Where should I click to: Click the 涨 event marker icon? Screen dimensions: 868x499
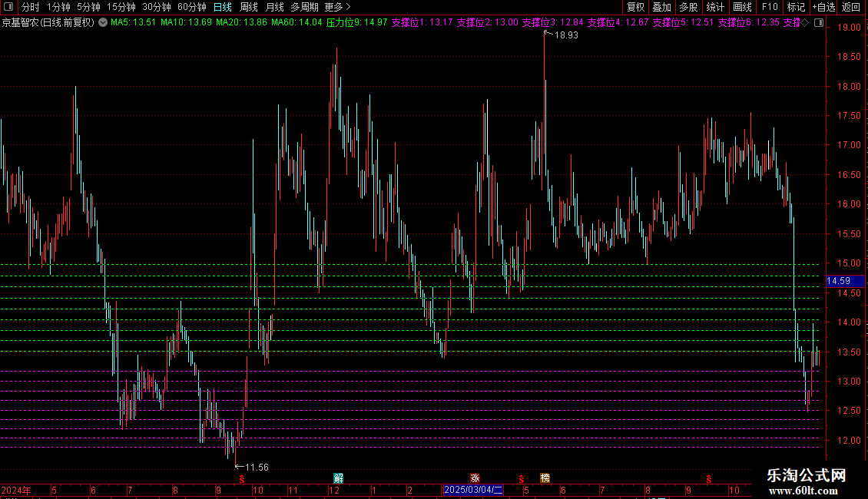pos(475,478)
